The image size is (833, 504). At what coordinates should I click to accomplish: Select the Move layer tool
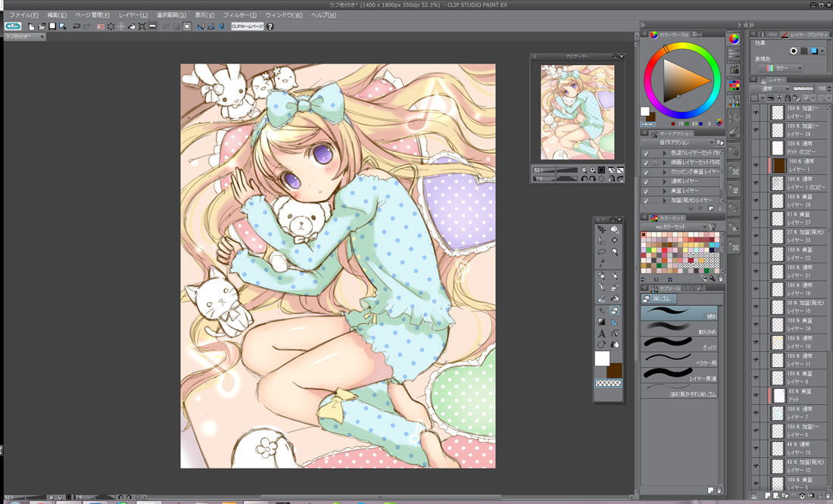tap(601, 229)
